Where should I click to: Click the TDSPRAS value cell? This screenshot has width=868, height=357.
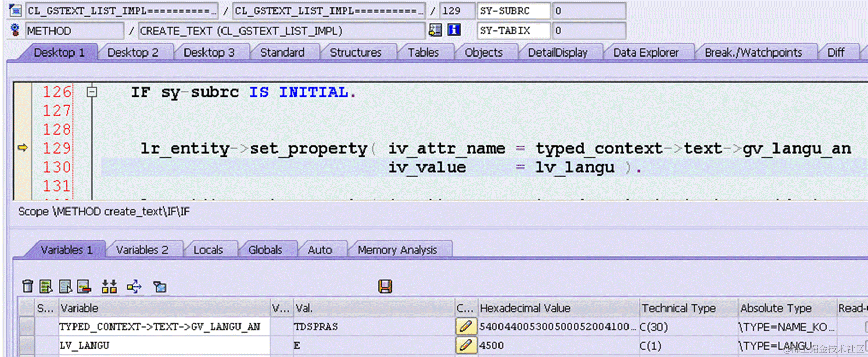point(374,327)
